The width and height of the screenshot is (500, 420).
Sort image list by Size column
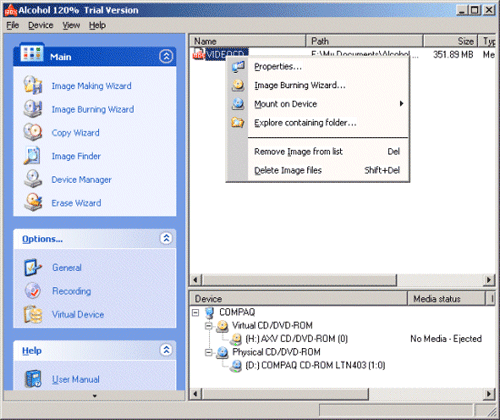coord(450,41)
